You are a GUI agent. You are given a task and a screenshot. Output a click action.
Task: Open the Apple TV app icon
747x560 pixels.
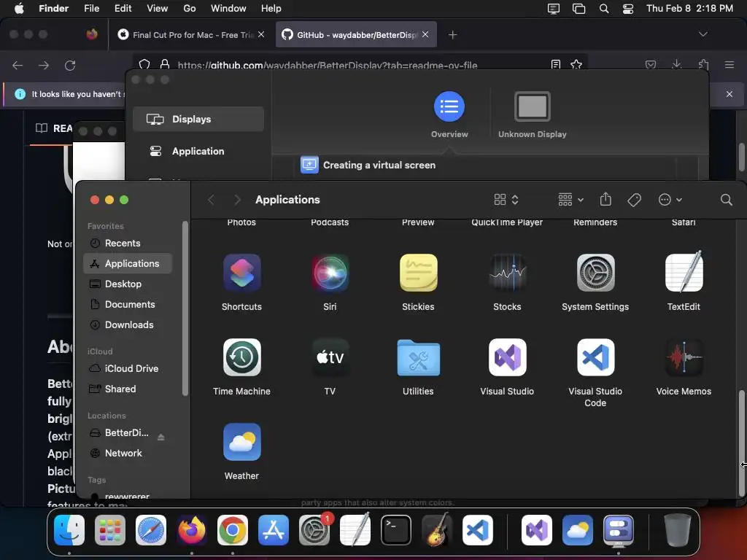(x=330, y=357)
